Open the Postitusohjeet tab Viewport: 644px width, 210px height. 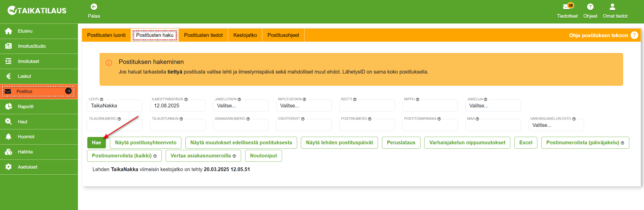click(x=283, y=35)
